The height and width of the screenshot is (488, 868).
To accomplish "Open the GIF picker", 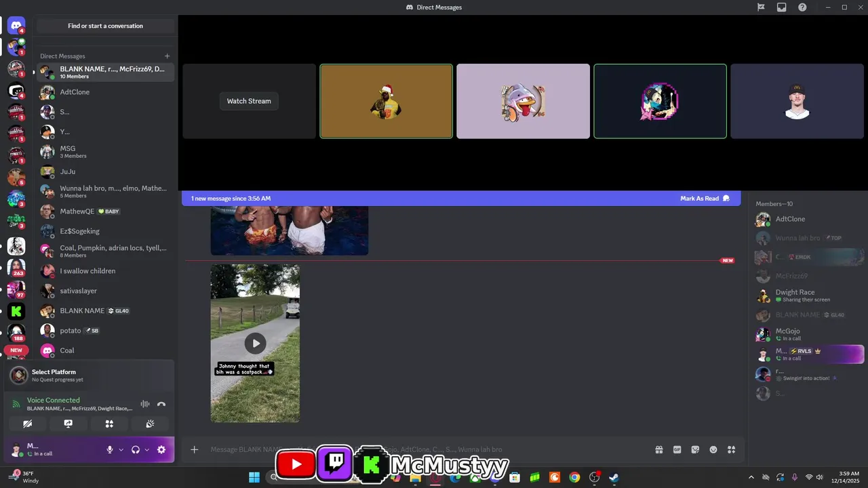I will [x=677, y=449].
